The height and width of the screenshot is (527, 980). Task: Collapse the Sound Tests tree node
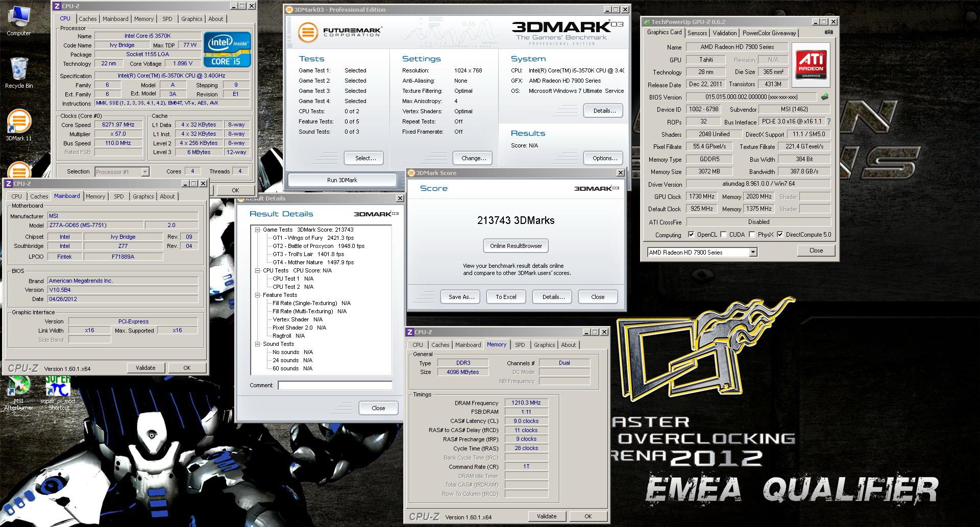[x=258, y=344]
